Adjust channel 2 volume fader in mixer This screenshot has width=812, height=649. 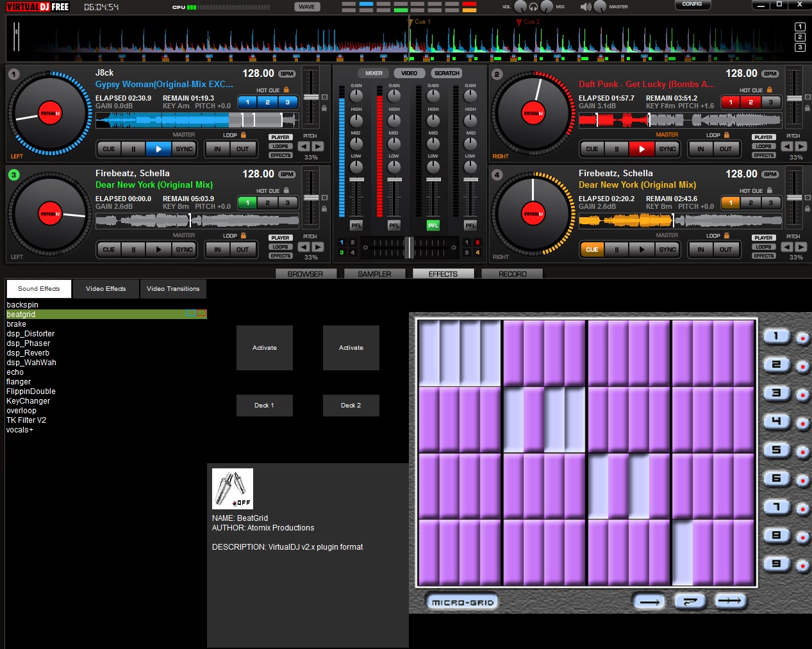point(395,179)
